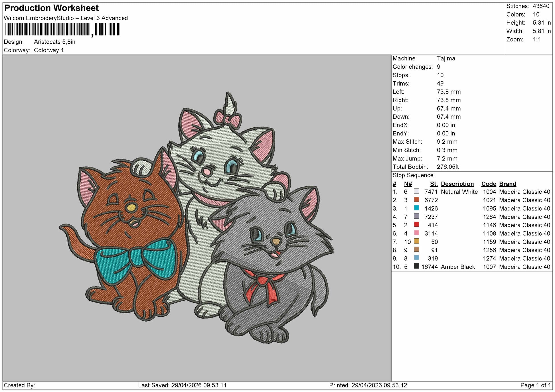The height and width of the screenshot is (392, 555).
Task: Pick the pink swatch for code 1108
Action: click(x=417, y=233)
